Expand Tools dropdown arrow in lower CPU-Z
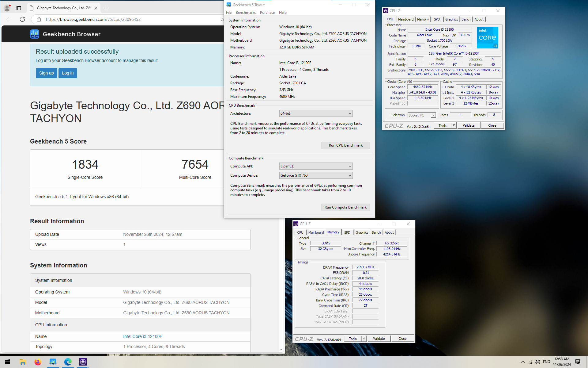 click(364, 339)
